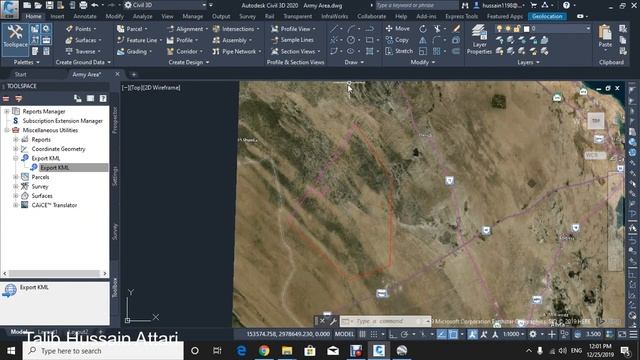Collapse the Export KML tree node
Viewport: 640px width, 360px height.
pos(16,158)
